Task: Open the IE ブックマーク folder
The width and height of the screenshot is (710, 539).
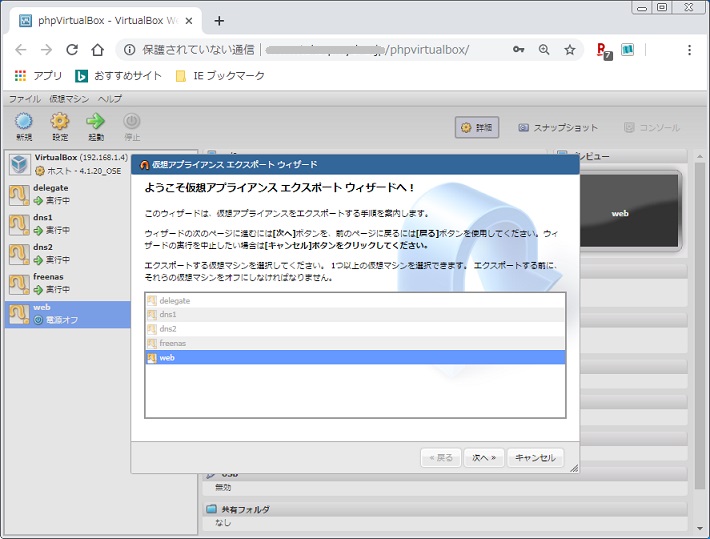Action: 220,76
